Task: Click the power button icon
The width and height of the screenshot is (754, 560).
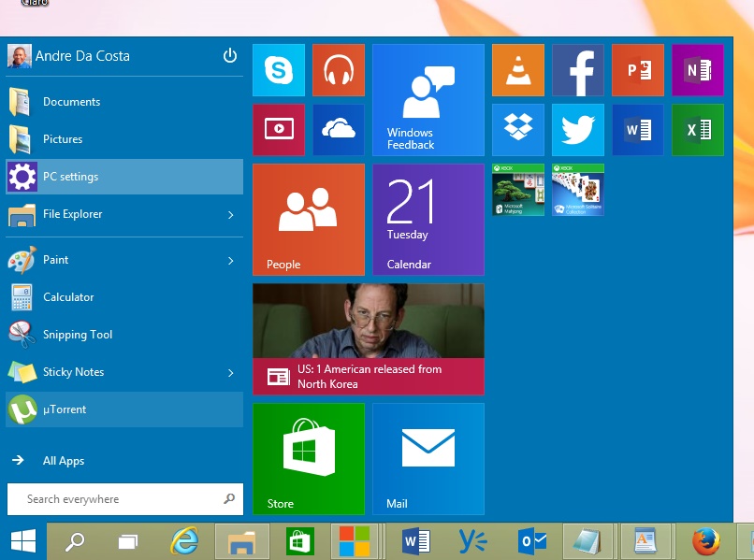Action: [x=230, y=56]
